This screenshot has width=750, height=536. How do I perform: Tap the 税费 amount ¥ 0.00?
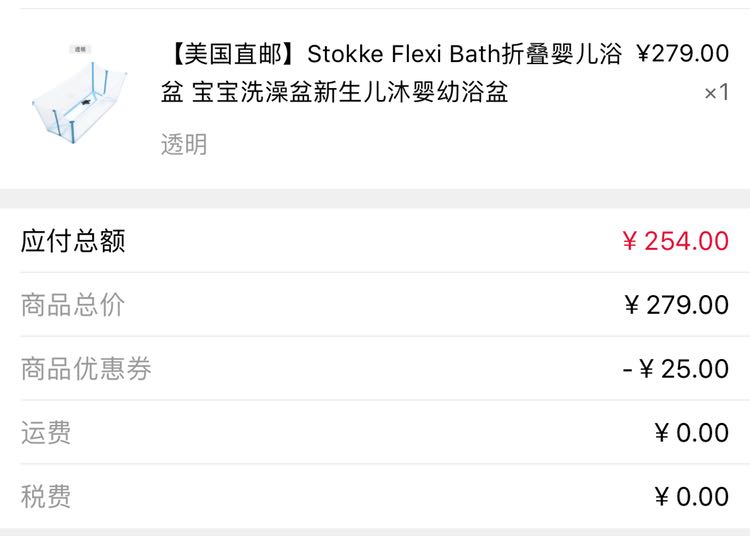pos(692,496)
